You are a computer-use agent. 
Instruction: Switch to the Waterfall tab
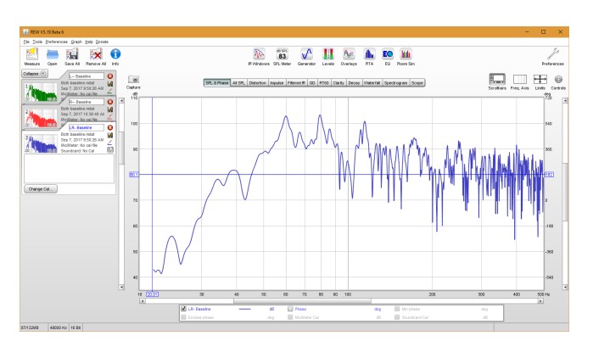(372, 82)
